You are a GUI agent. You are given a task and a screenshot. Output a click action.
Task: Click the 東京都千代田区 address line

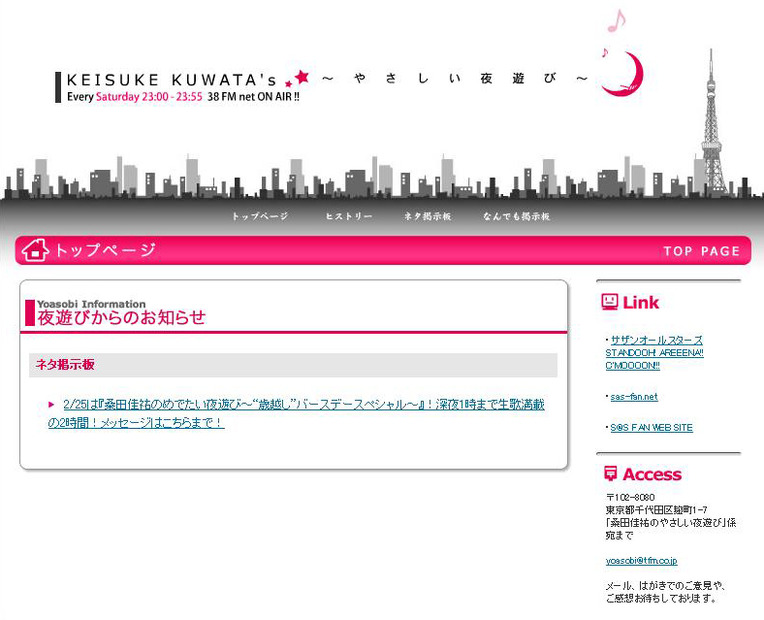pyautogui.click(x=656, y=510)
